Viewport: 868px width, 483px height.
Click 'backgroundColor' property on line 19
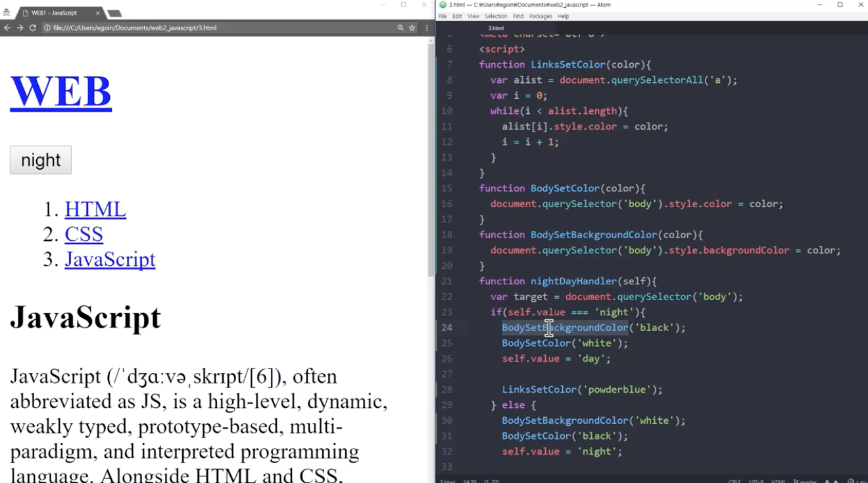[746, 251]
